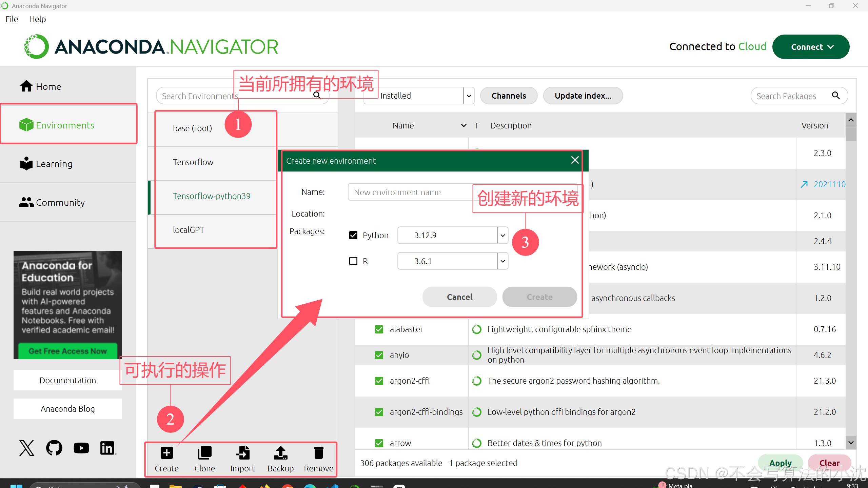Expand the Installed packages filter dropdown

coord(469,96)
